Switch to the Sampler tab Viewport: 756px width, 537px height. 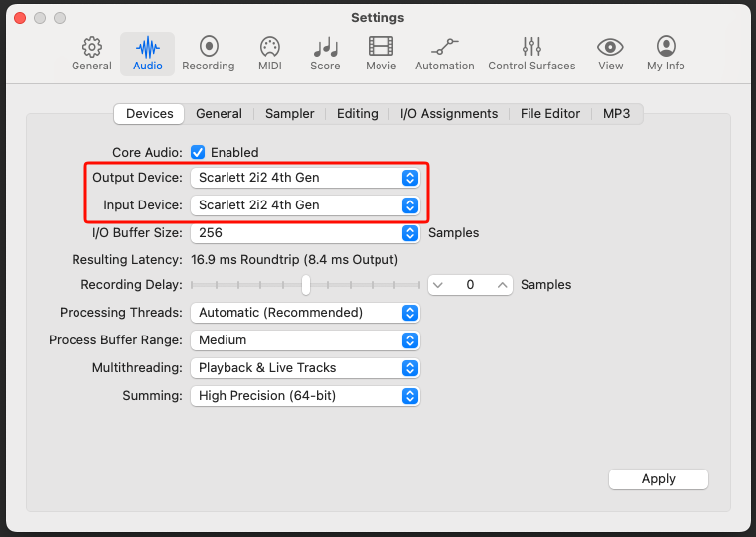click(x=290, y=114)
